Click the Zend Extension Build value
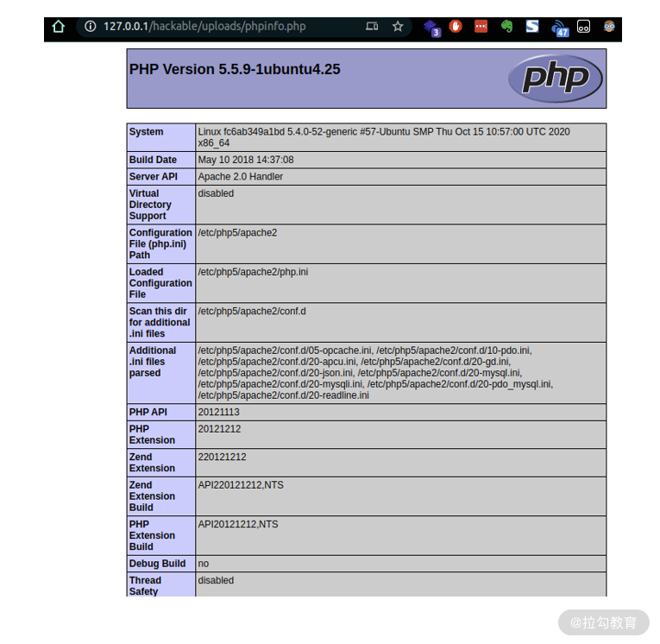 point(241,485)
